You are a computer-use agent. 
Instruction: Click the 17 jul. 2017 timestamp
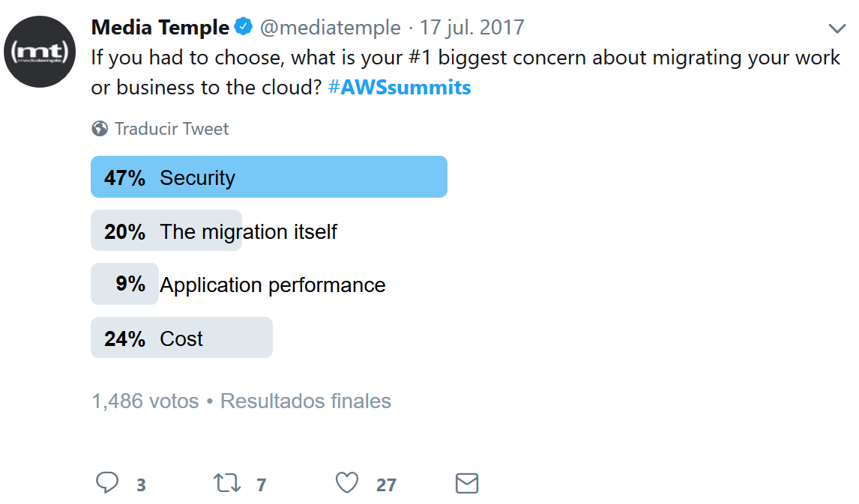(471, 26)
